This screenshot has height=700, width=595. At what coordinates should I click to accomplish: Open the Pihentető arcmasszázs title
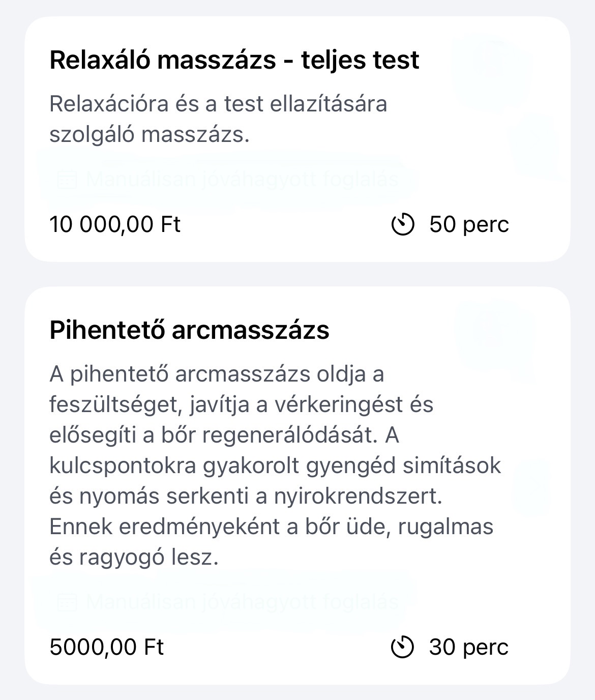click(x=189, y=330)
